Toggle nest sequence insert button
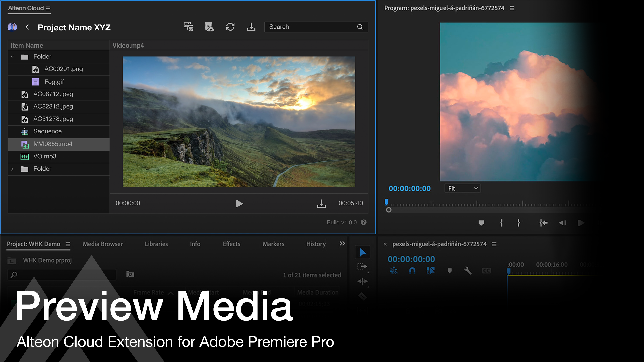 394,271
